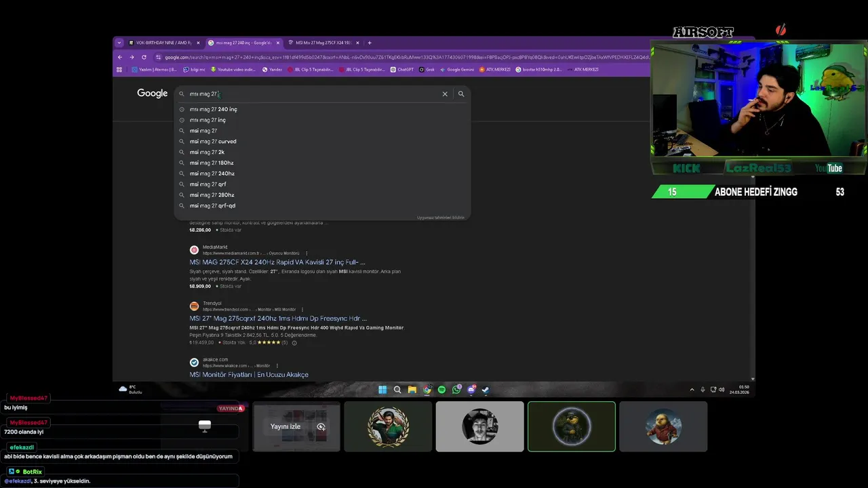Open Windows taskbar search
The height and width of the screenshot is (488, 868).
pos(397,390)
